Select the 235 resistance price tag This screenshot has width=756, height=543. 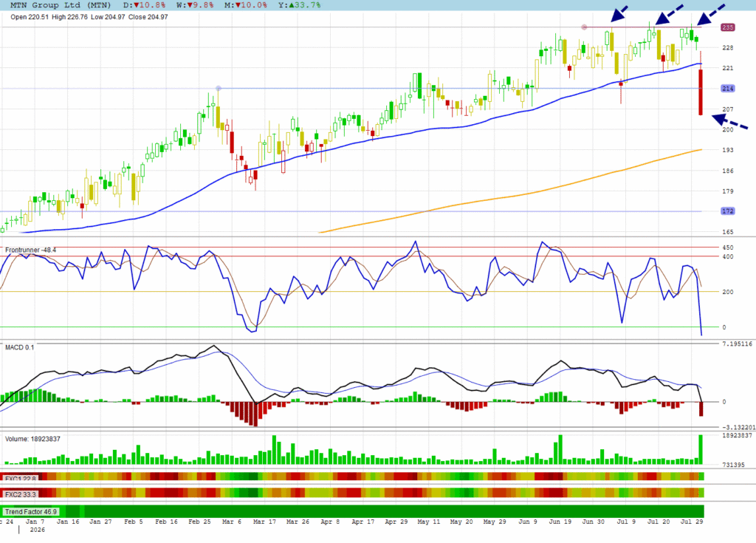click(727, 27)
